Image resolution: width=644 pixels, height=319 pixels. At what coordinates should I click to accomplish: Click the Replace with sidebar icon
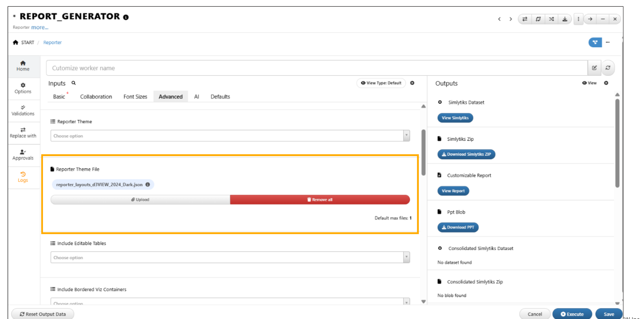23,133
